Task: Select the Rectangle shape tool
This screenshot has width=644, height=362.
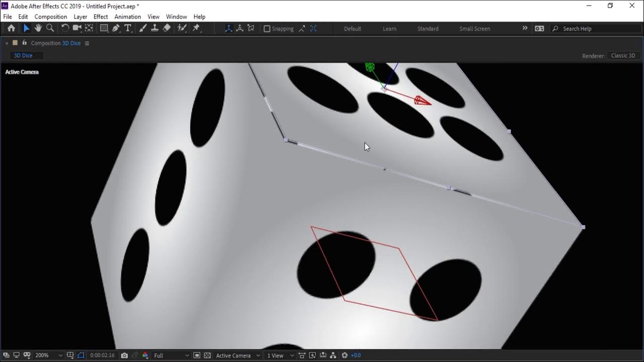Action: (104, 29)
